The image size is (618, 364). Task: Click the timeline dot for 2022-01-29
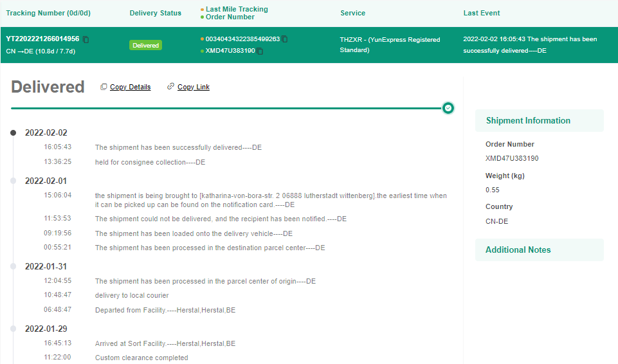pyautogui.click(x=13, y=329)
